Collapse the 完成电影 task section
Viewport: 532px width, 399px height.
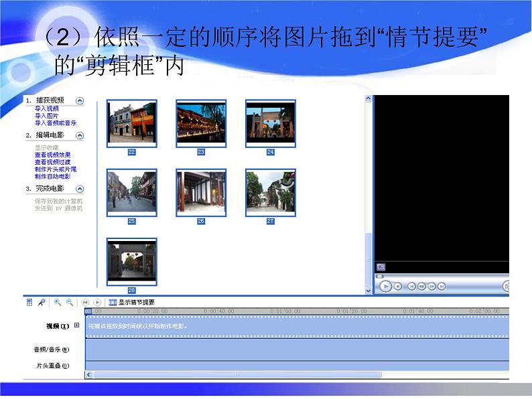80,189
